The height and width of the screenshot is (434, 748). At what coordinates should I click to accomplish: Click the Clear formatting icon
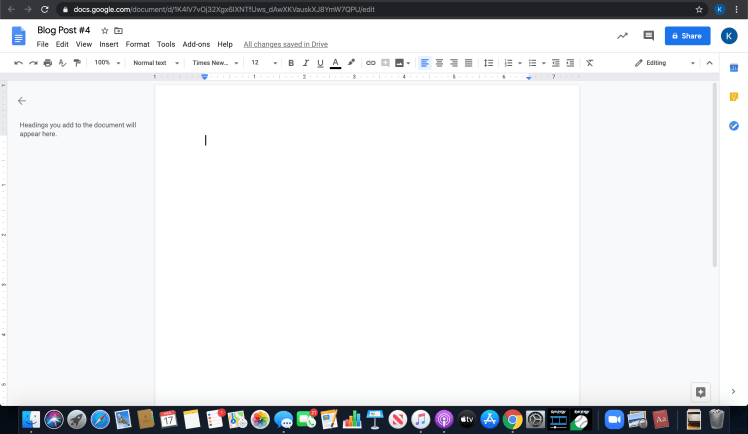point(589,63)
